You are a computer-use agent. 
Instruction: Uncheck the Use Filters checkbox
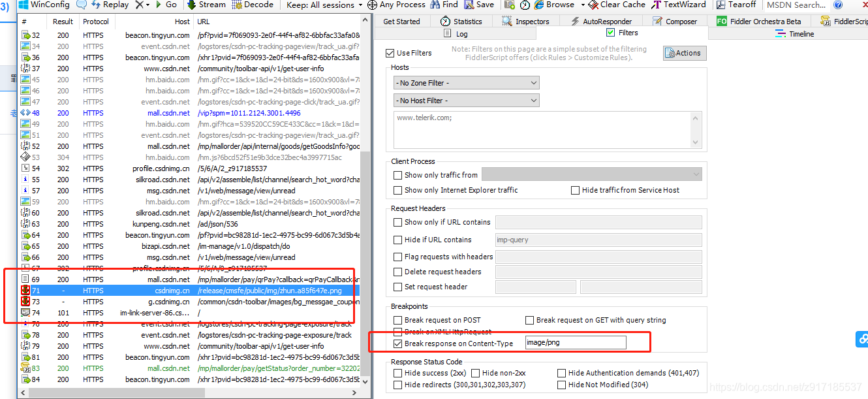coord(390,53)
